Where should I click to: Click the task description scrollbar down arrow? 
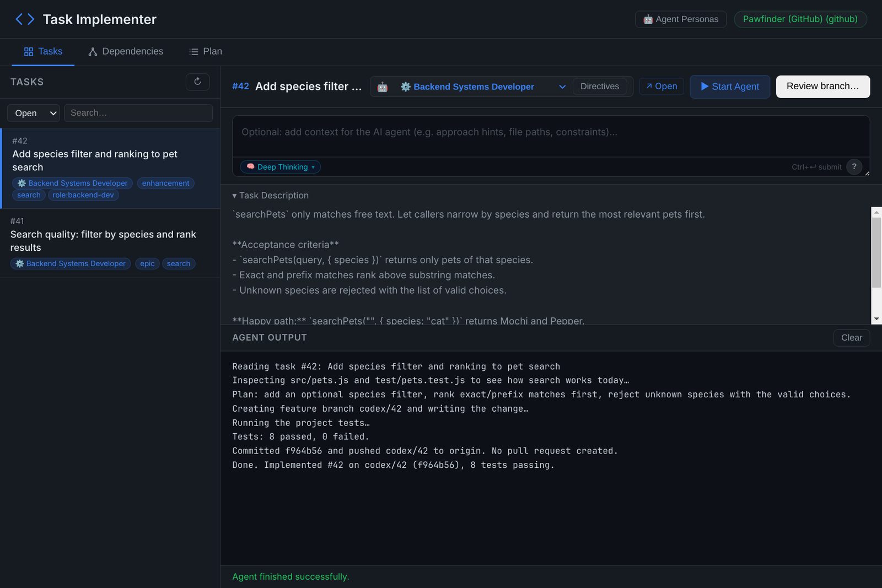(x=876, y=319)
